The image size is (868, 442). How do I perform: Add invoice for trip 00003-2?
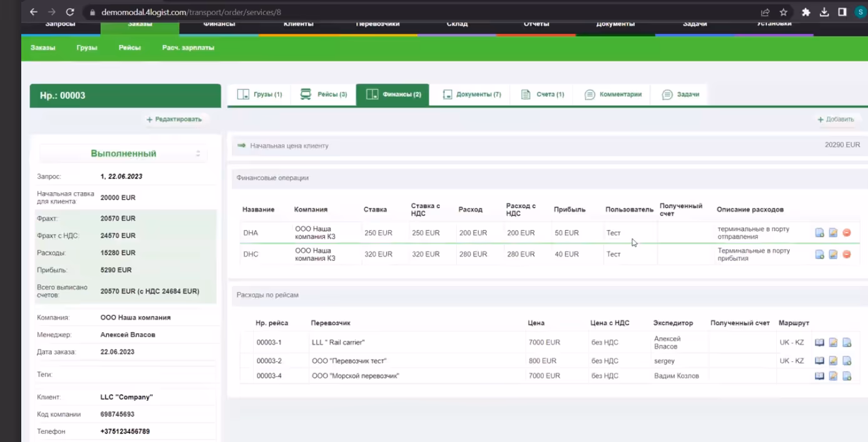click(x=847, y=361)
